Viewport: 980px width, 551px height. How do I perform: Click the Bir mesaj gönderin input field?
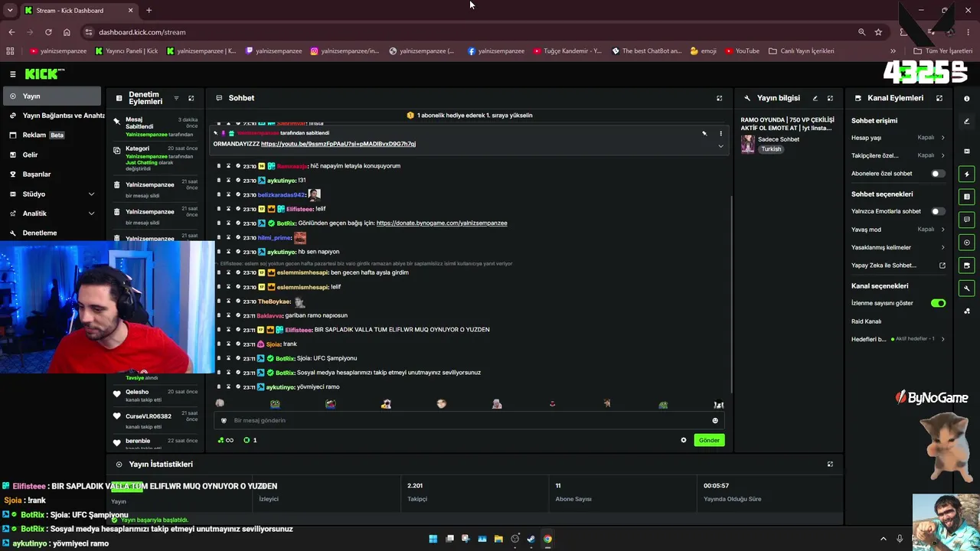point(467,420)
